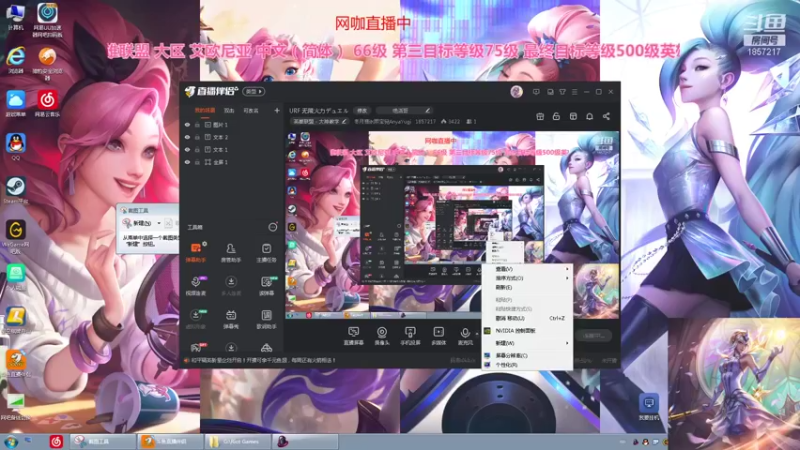The height and width of the screenshot is (450, 800).
Task: Toggle visibility eye of layer 全屏 1
Action: [187, 162]
